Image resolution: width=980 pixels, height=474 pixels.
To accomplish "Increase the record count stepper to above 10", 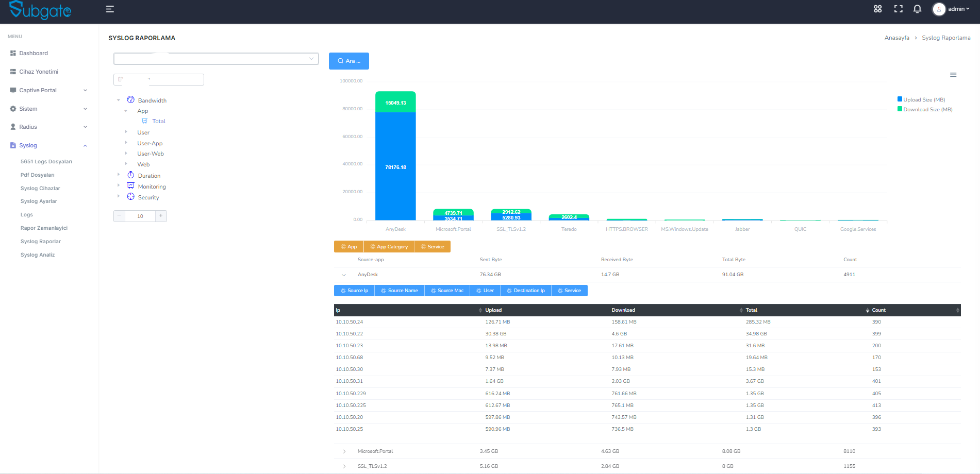I will click(x=160, y=216).
